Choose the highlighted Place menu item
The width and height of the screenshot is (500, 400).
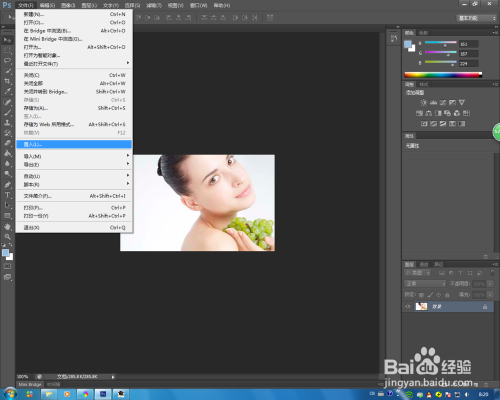(x=74, y=144)
